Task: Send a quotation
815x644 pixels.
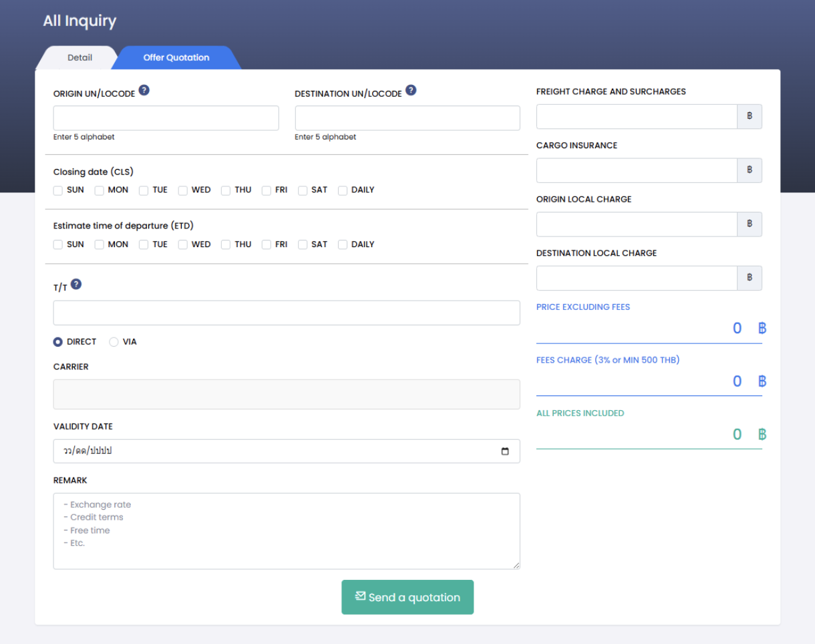Action: click(x=407, y=597)
